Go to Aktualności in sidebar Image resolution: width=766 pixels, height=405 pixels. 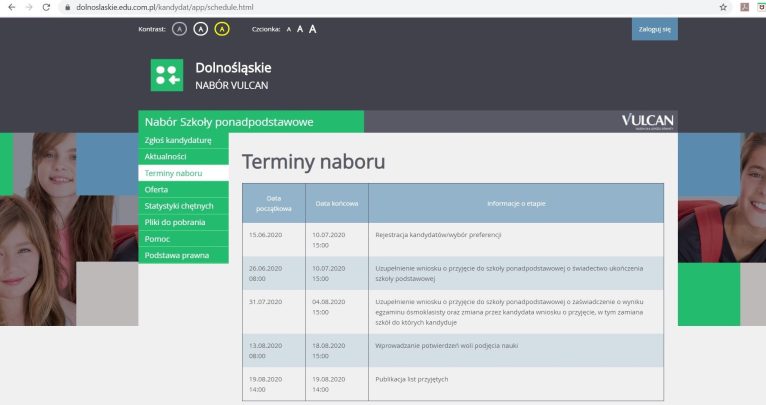click(x=168, y=157)
